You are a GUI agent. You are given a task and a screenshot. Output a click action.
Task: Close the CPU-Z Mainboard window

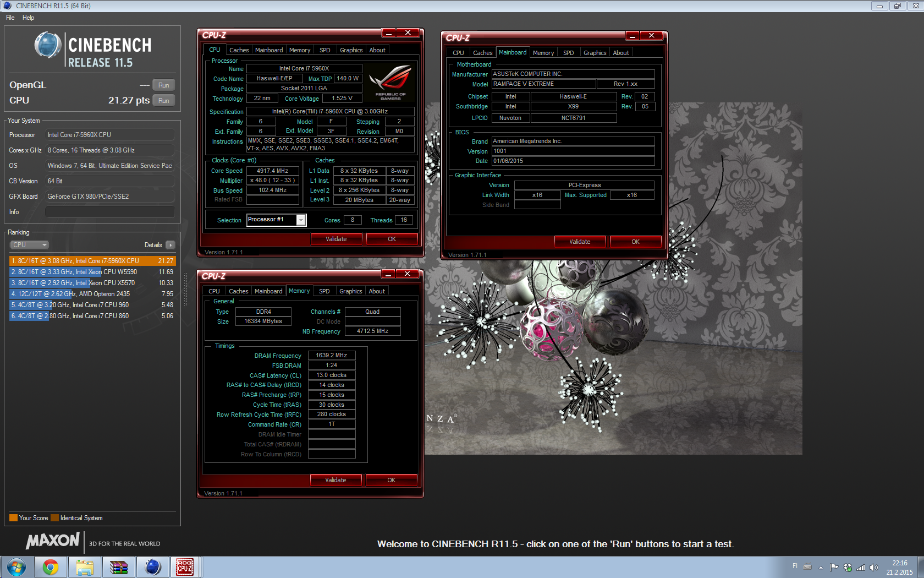(x=652, y=35)
